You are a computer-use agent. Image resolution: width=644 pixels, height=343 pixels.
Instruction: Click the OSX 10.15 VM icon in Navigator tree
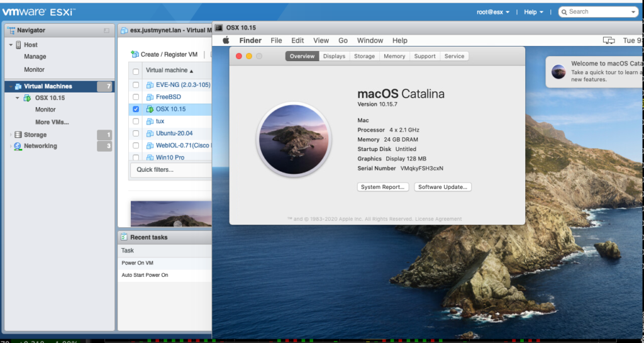pos(27,98)
